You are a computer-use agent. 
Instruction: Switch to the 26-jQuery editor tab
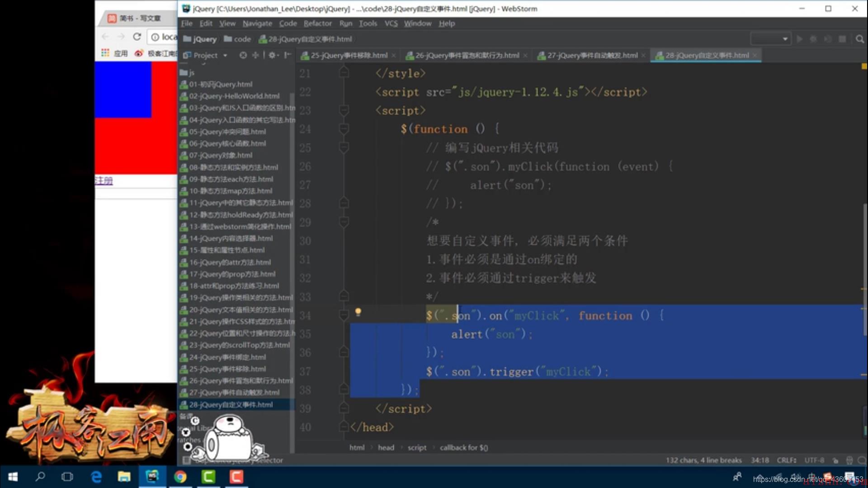(x=463, y=55)
